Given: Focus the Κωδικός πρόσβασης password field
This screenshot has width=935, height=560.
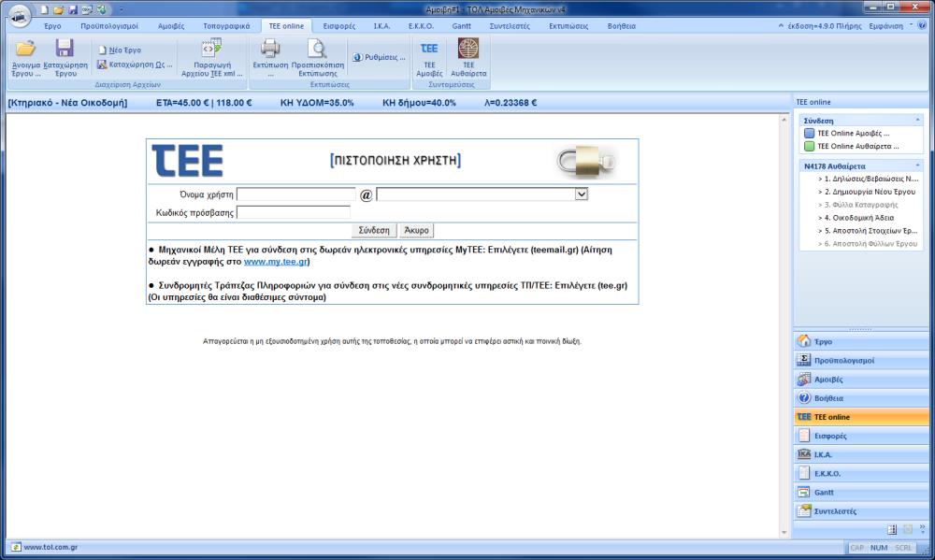Looking at the screenshot, I should click(x=294, y=212).
